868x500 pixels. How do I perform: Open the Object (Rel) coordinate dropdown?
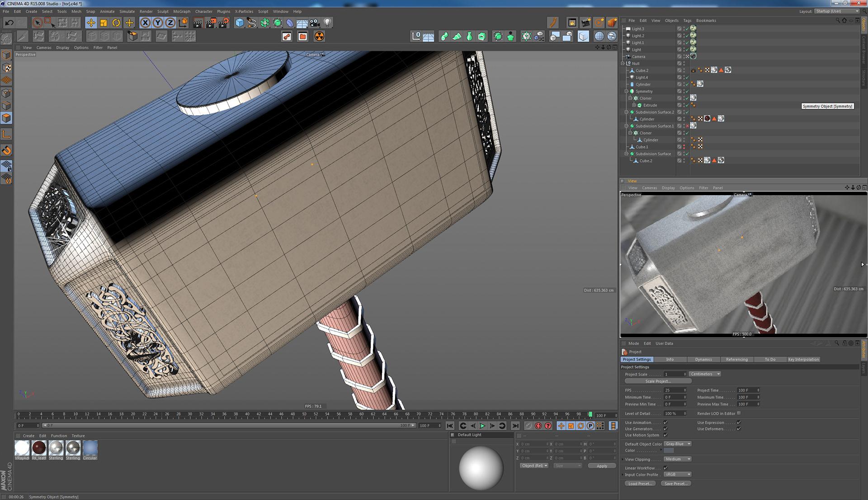(x=534, y=466)
